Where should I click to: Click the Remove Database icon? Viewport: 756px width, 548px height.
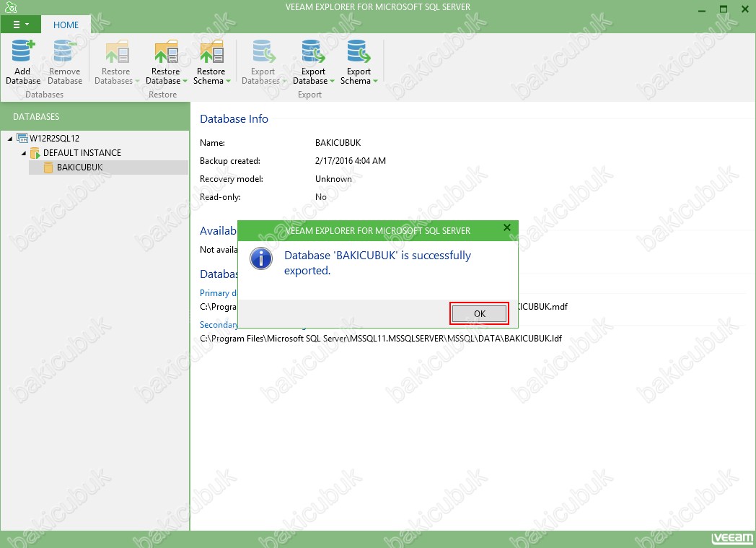65,51
